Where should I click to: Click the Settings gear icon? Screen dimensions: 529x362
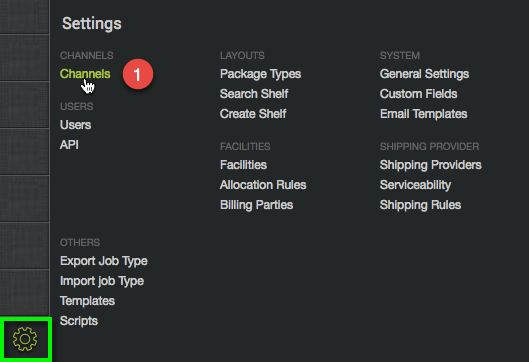click(25, 339)
